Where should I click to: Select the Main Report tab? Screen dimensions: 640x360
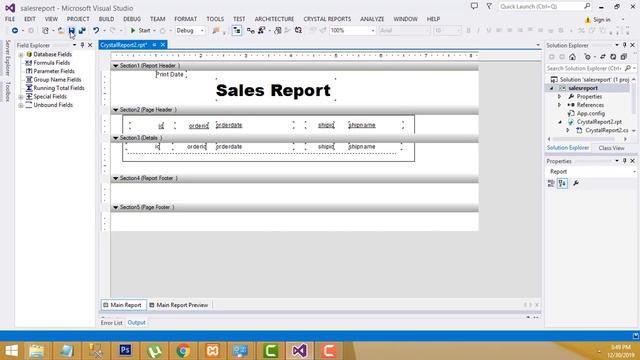click(122, 305)
